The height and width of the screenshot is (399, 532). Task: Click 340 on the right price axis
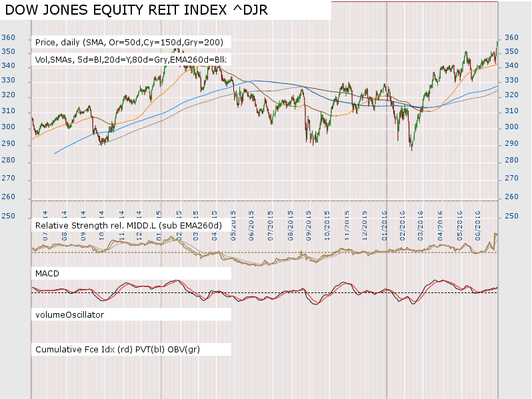[x=511, y=65]
